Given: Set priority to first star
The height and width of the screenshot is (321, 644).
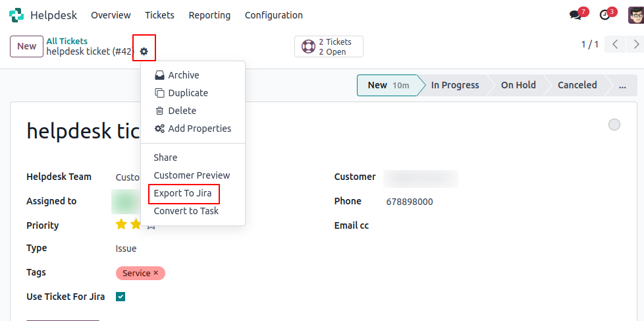Looking at the screenshot, I should pyautogui.click(x=121, y=224).
